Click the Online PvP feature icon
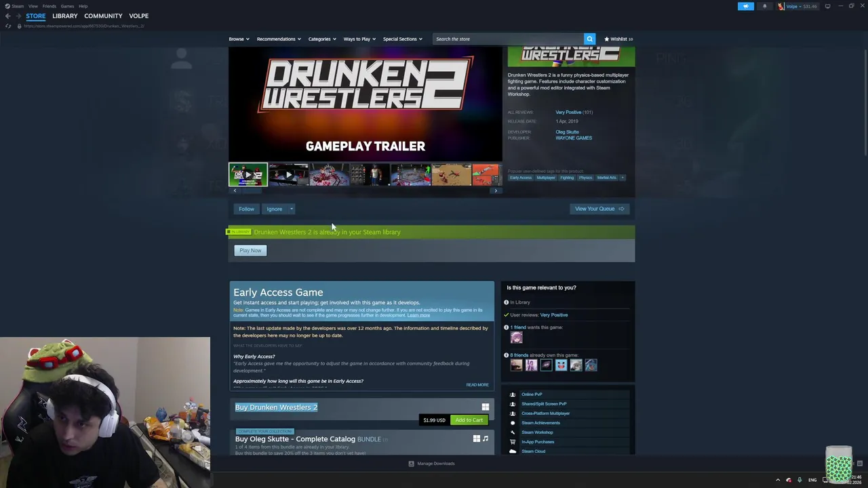The height and width of the screenshot is (488, 868). pos(513,394)
